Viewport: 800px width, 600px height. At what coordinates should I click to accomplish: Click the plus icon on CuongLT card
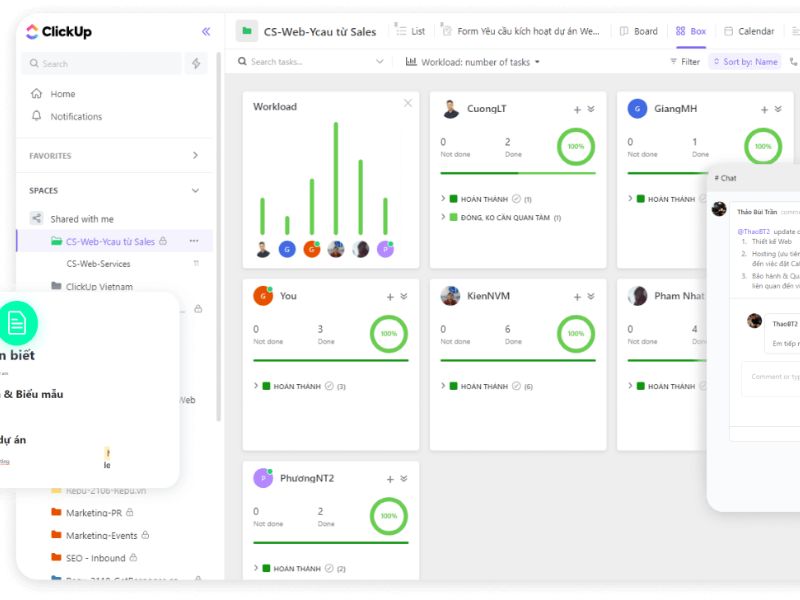(577, 110)
